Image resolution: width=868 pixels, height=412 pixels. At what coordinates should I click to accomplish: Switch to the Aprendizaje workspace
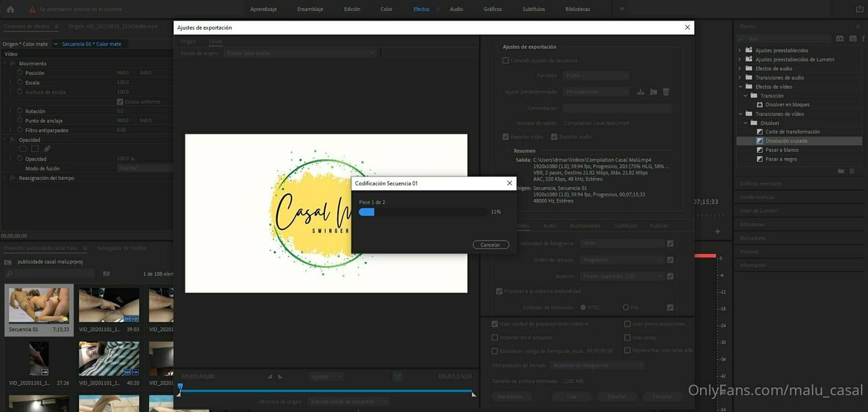264,9
